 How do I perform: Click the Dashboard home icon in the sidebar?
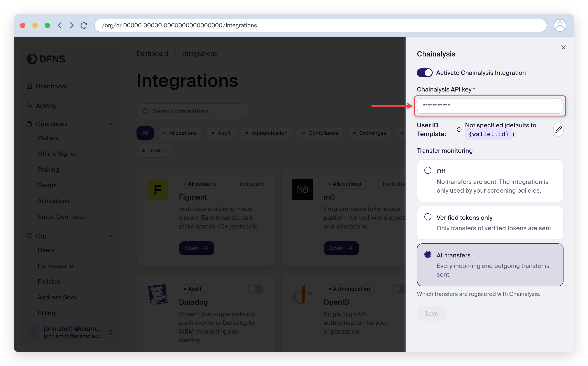click(x=29, y=86)
